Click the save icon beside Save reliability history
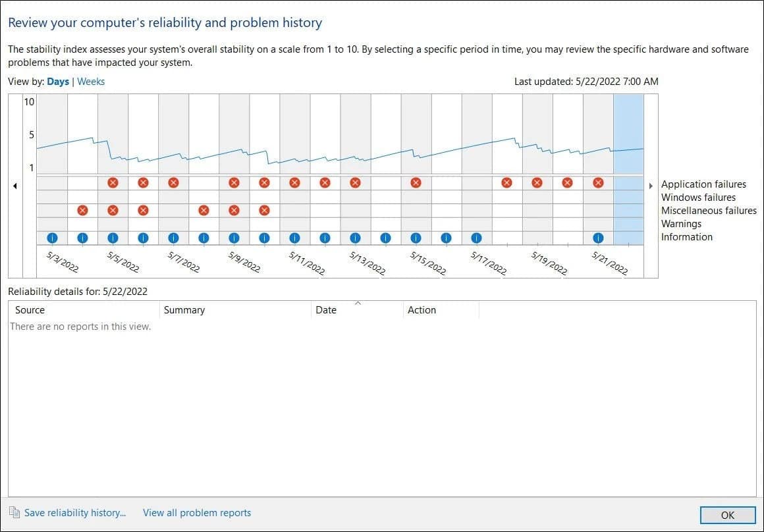 [x=14, y=512]
